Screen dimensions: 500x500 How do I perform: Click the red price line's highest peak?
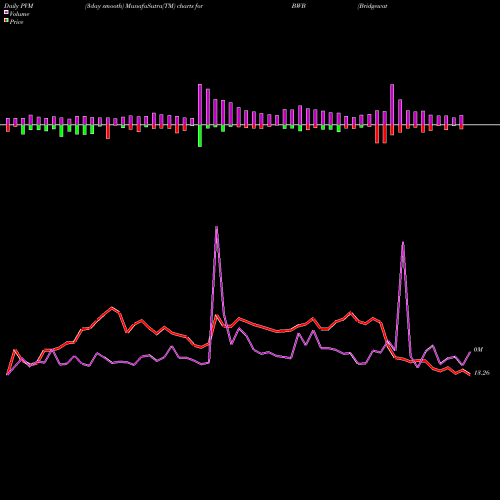[112, 308]
